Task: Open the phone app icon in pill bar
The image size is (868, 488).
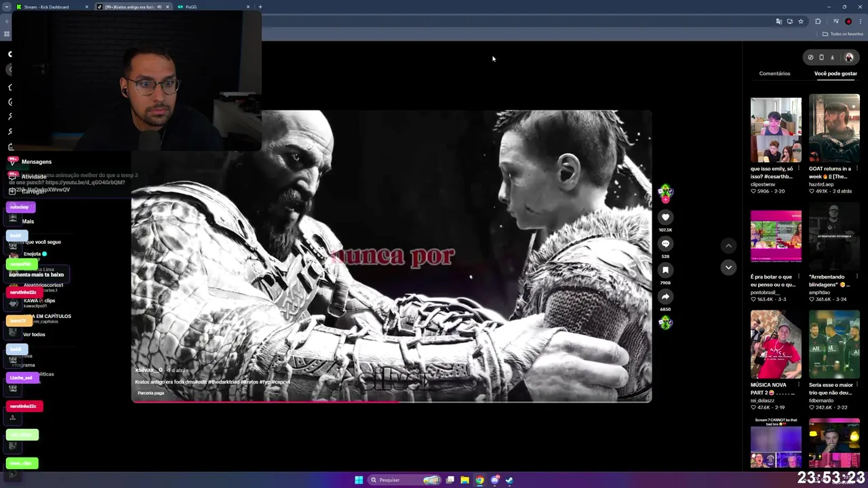Action: coord(821,58)
